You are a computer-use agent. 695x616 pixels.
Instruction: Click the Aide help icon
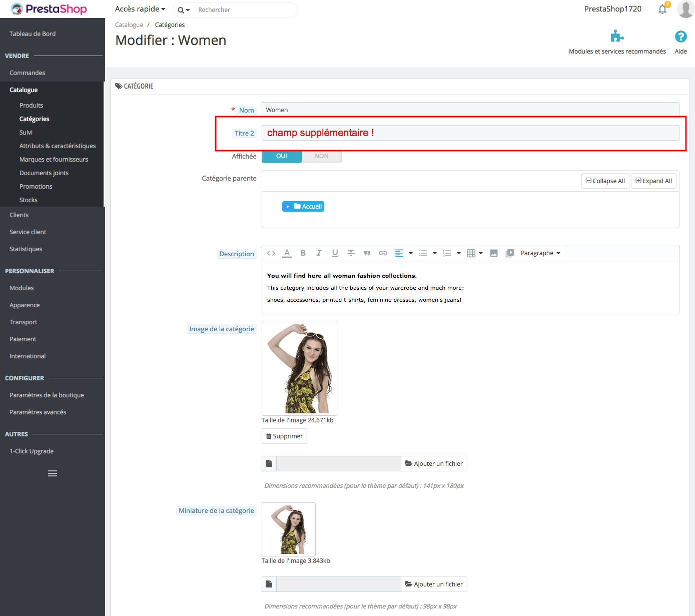coord(680,37)
